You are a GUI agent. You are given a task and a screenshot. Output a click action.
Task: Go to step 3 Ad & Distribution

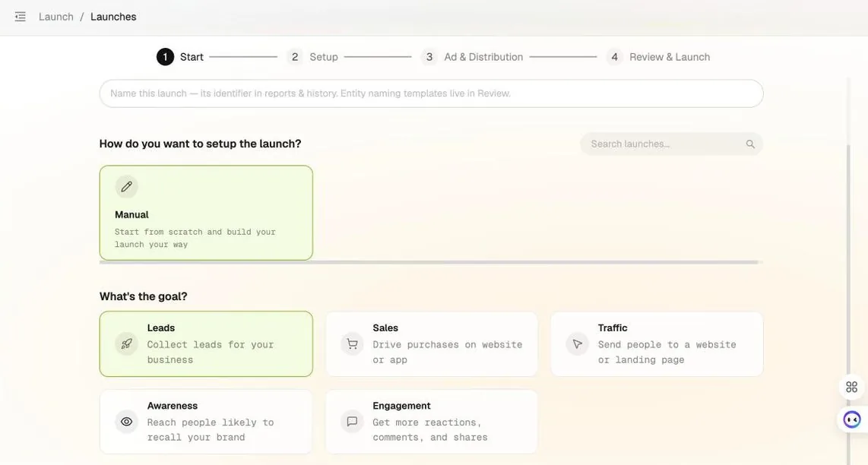472,57
